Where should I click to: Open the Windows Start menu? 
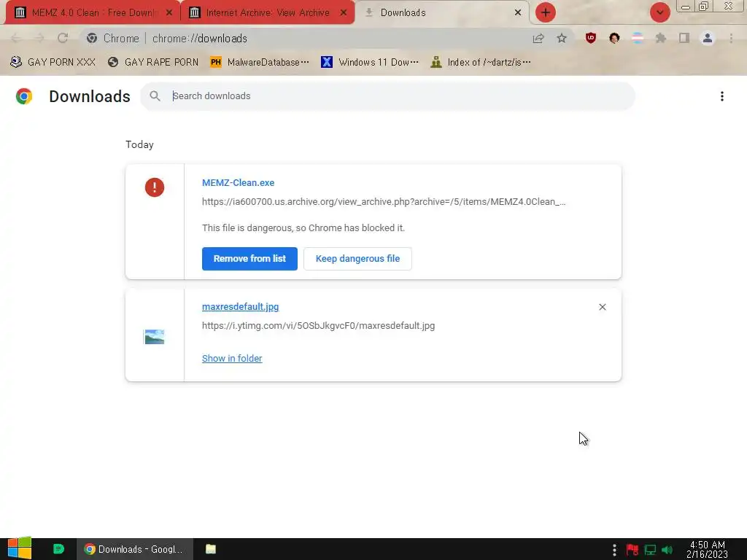[x=19, y=548]
